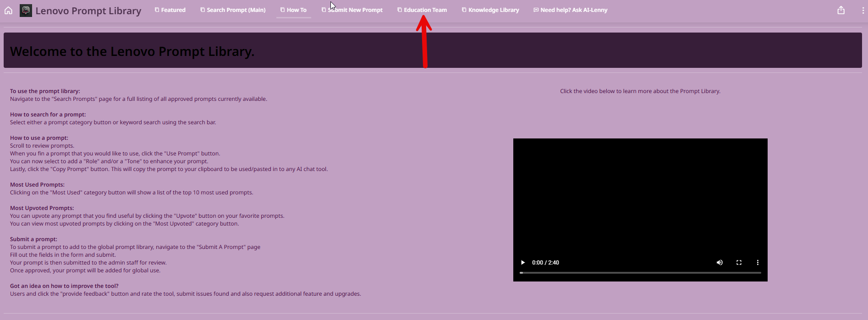Open the Share icon at top right
The height and width of the screenshot is (320, 868).
841,10
